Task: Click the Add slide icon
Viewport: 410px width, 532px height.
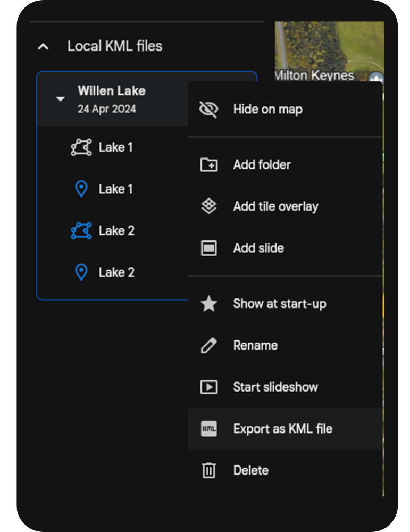Action: click(x=208, y=248)
